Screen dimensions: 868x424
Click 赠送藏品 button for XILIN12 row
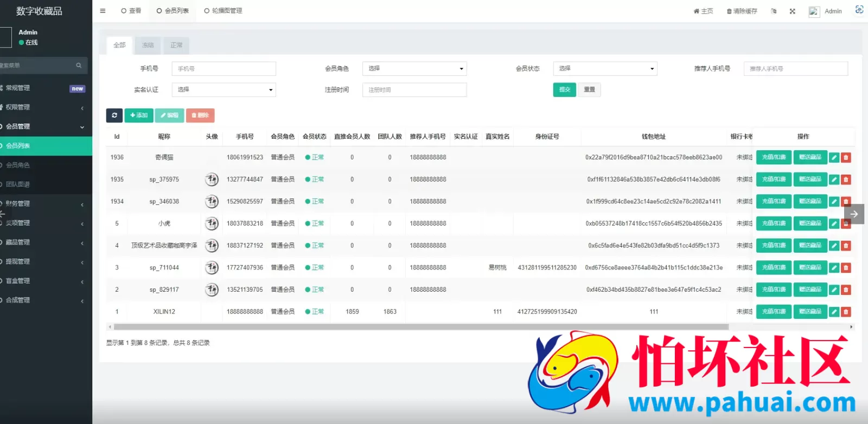click(810, 312)
